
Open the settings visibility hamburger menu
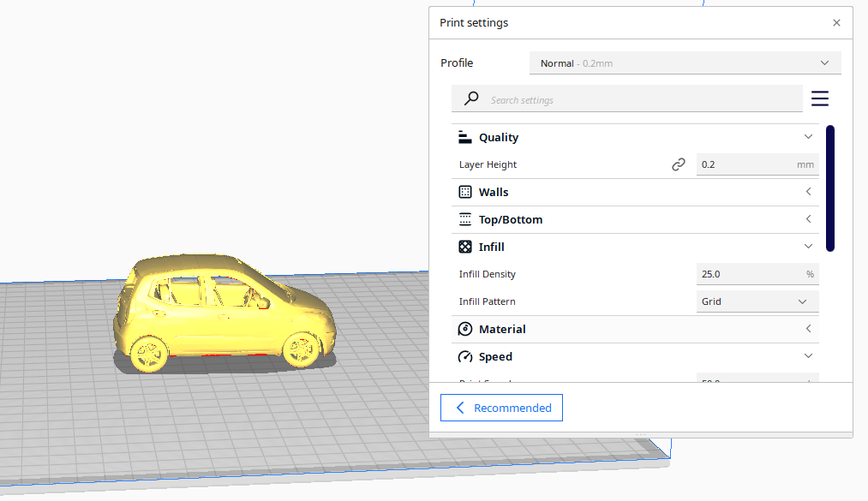[x=819, y=99]
